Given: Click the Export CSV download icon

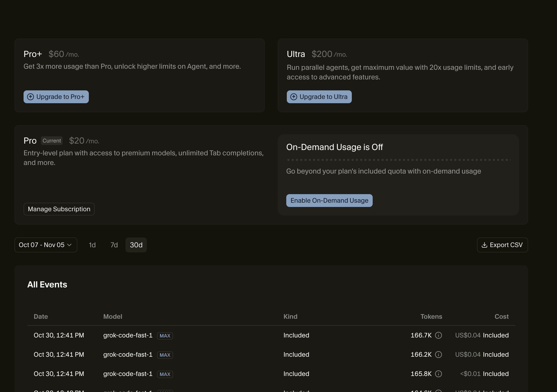Looking at the screenshot, I should tap(484, 245).
